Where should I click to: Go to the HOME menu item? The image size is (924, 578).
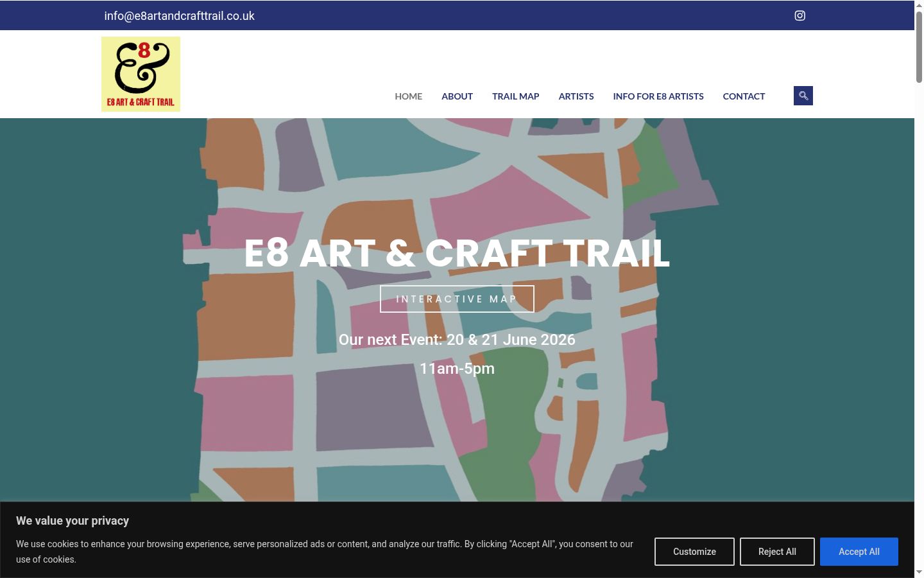pos(408,96)
